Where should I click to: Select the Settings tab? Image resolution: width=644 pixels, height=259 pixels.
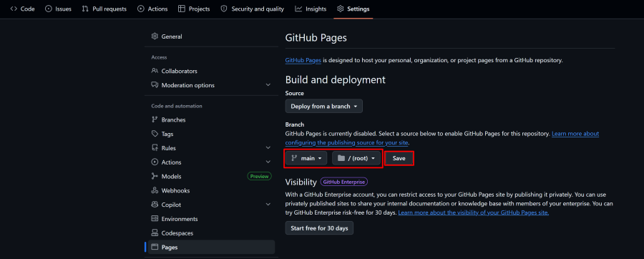point(353,9)
